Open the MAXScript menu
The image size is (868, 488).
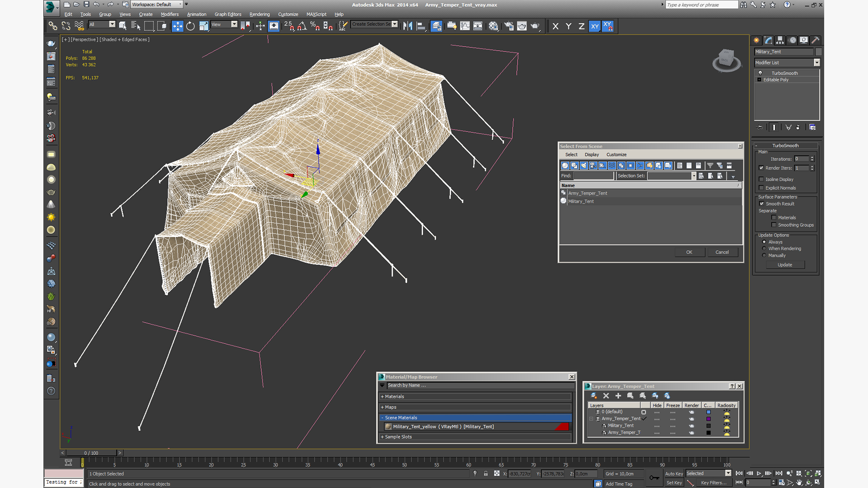[x=316, y=14]
